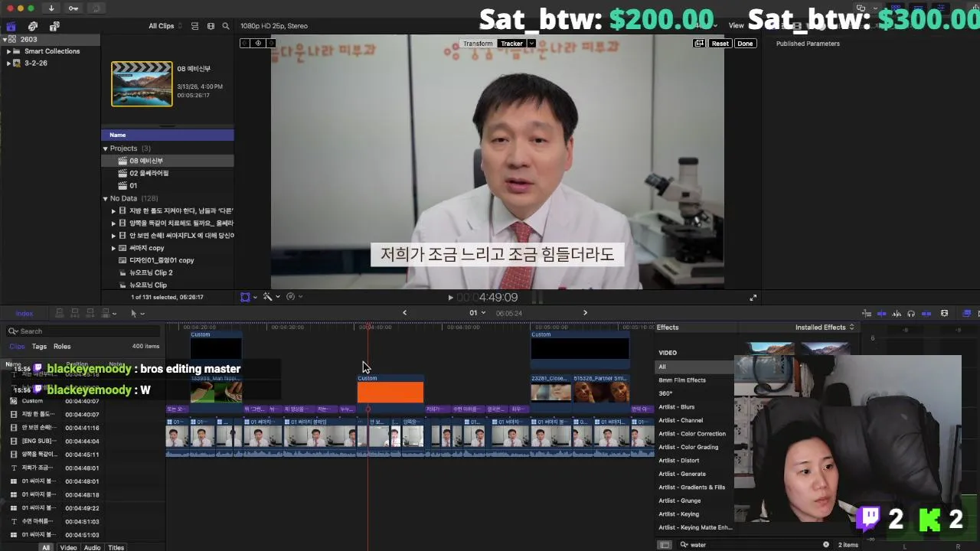Click the background tasks circular icon

[x=96, y=8]
